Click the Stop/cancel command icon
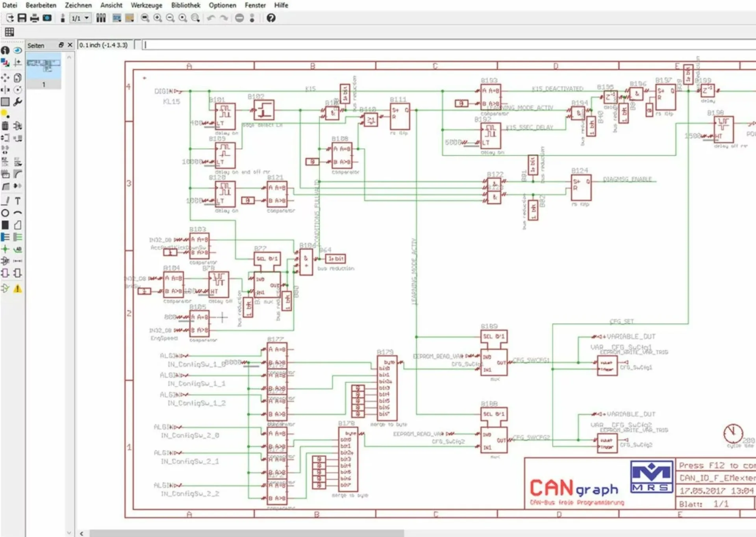This screenshot has width=756, height=537. click(x=239, y=18)
